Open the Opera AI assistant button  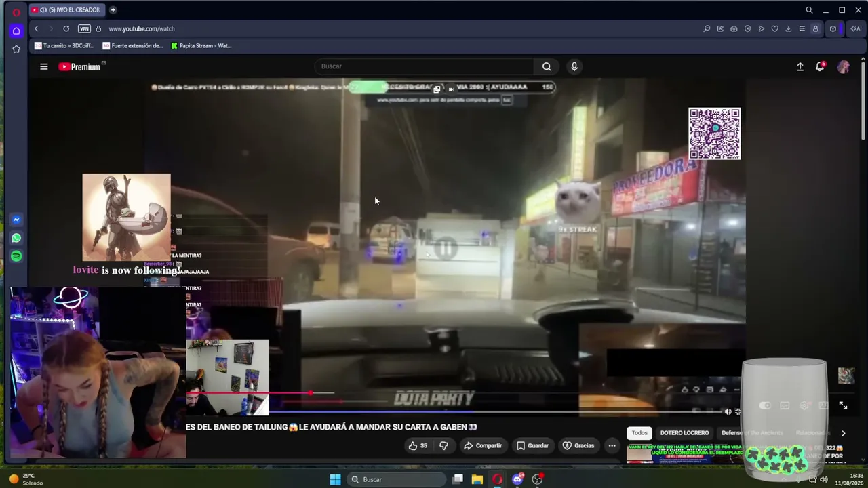point(856,28)
